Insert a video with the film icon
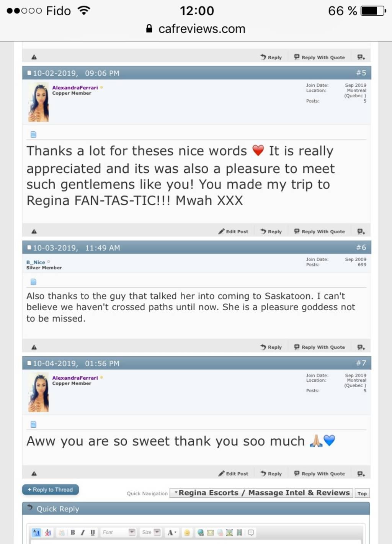 (x=239, y=533)
